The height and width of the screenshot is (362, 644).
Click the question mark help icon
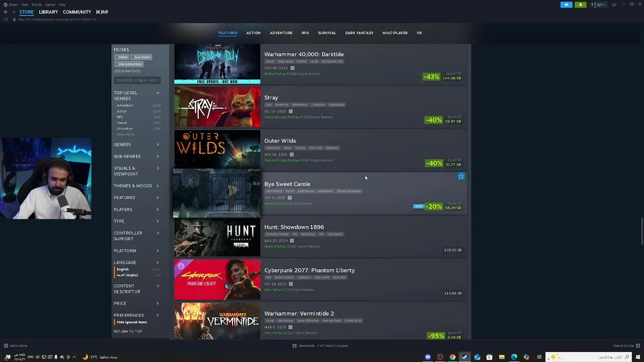coord(592,5)
